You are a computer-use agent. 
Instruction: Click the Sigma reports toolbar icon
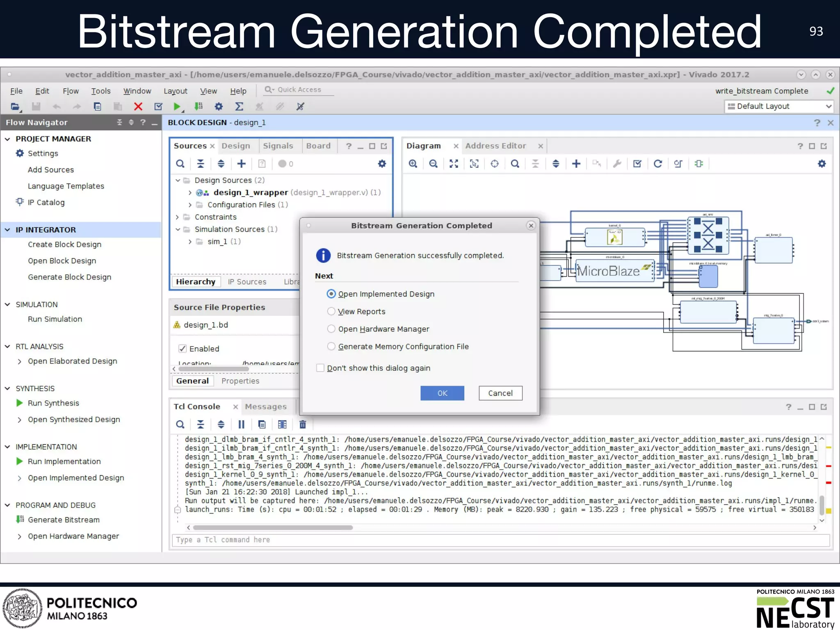(x=239, y=107)
